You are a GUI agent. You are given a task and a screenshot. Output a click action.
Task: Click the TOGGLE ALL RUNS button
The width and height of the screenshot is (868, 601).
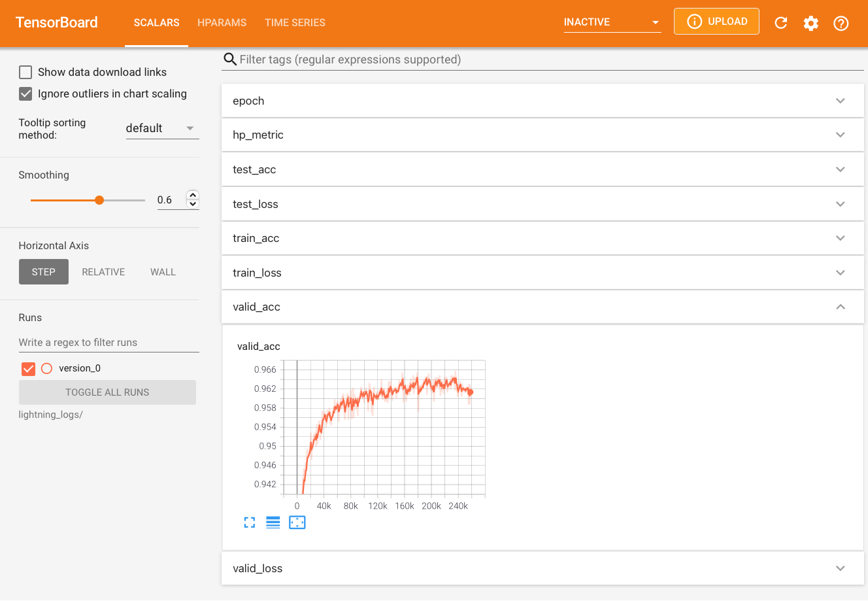[107, 392]
